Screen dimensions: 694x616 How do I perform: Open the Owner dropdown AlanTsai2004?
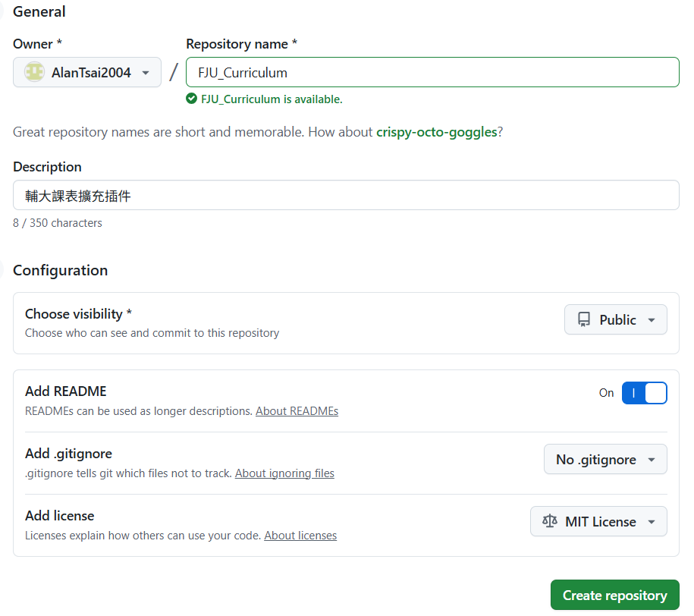click(86, 72)
